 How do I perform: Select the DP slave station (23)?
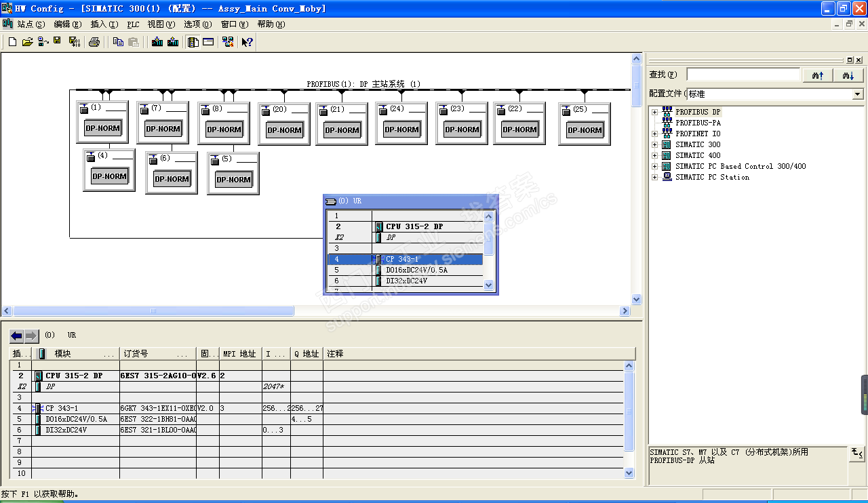[x=462, y=123]
